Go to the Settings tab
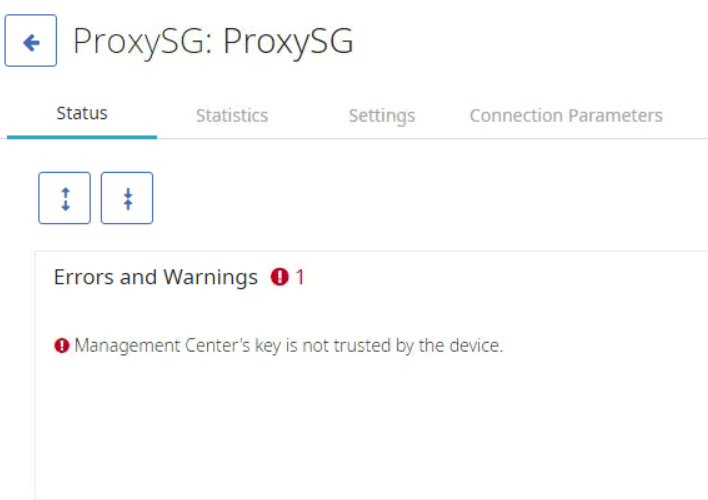The width and height of the screenshot is (708, 500). pyautogui.click(x=381, y=116)
